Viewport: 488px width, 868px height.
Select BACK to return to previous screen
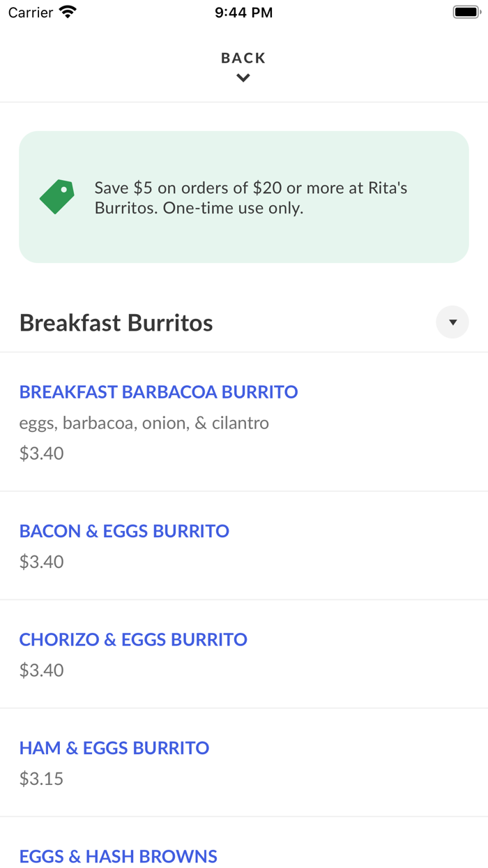243,58
